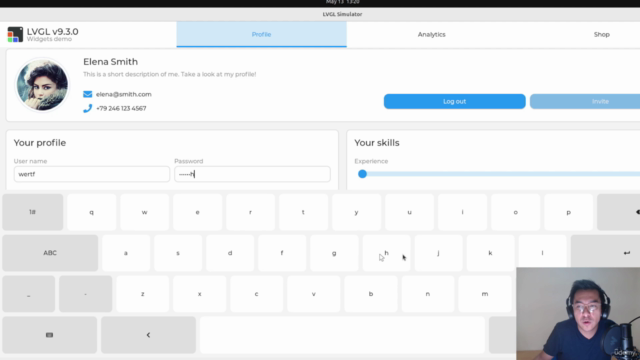640x360 pixels.
Task: Click Elena Smith's avatar photo
Action: (x=42, y=85)
